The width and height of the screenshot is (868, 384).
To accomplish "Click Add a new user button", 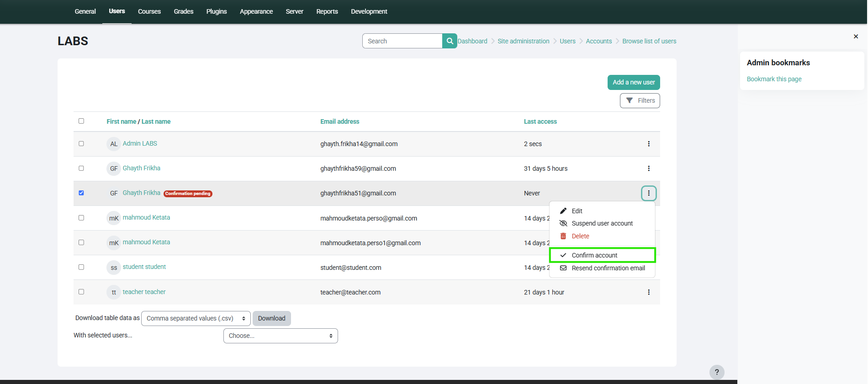I will click(x=633, y=82).
